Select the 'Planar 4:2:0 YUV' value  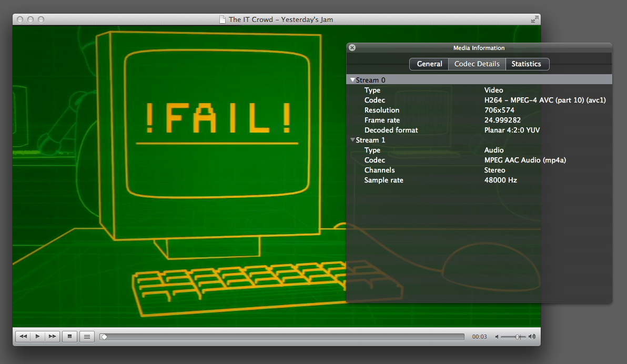click(512, 130)
